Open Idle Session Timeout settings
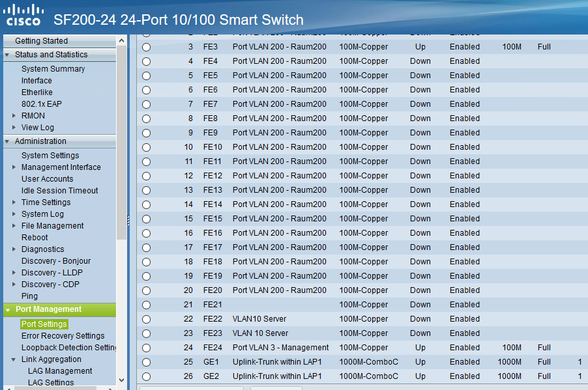Viewport: 588px width, 390px height. [x=59, y=190]
